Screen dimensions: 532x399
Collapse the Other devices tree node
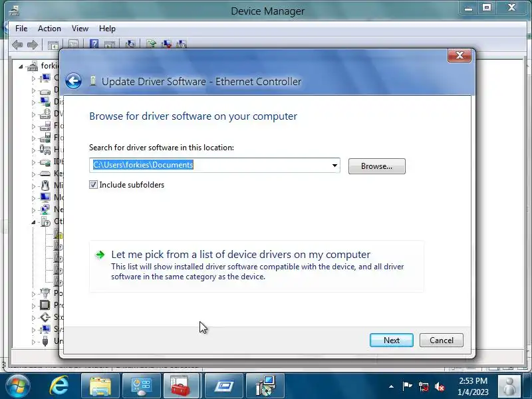tap(33, 222)
